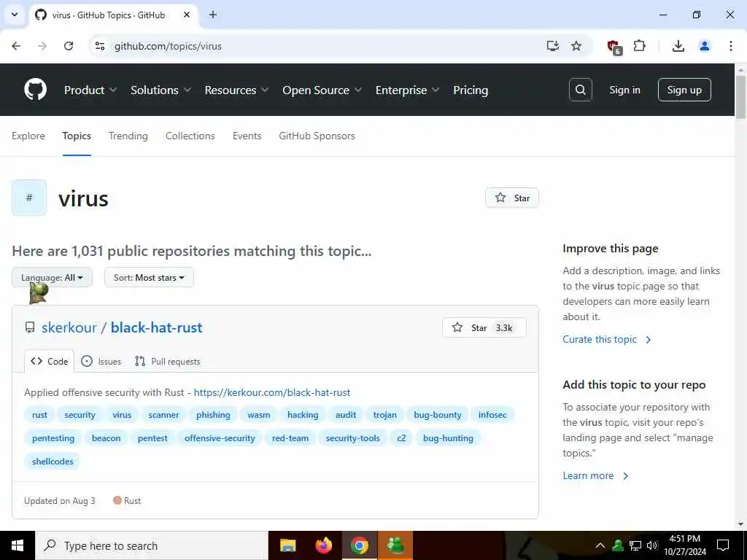Open the kerkour.com/black-hat-rust URL
The width and height of the screenshot is (747, 560).
272,392
